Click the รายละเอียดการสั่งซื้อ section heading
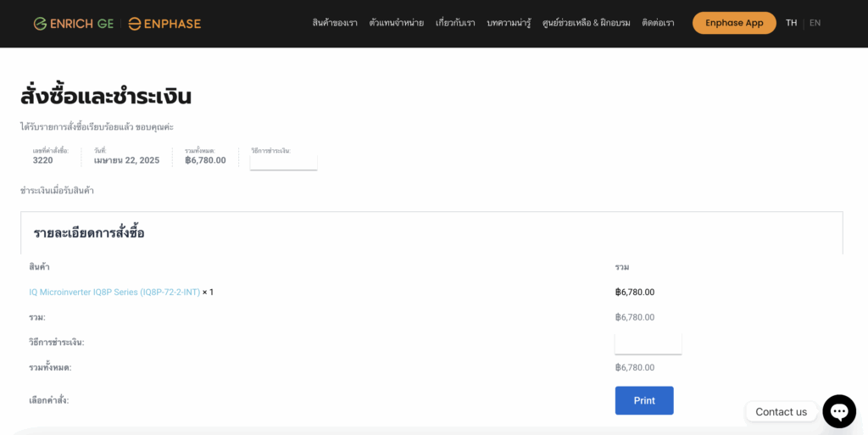This screenshot has height=435, width=868. (89, 233)
